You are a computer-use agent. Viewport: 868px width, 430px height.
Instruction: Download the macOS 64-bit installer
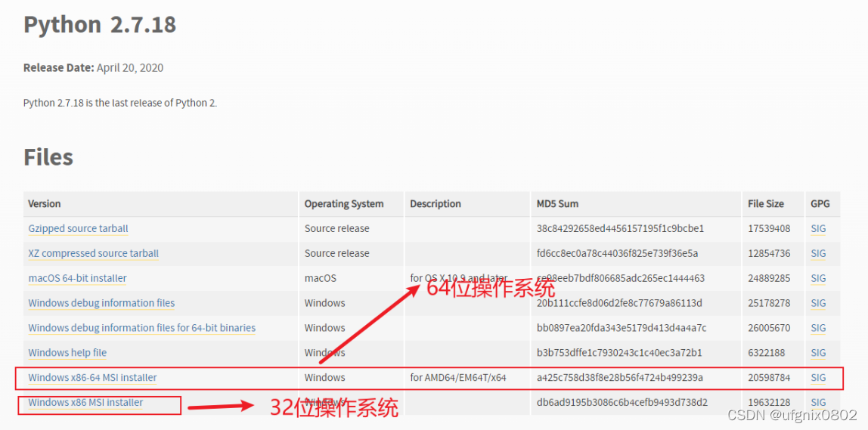[77, 278]
